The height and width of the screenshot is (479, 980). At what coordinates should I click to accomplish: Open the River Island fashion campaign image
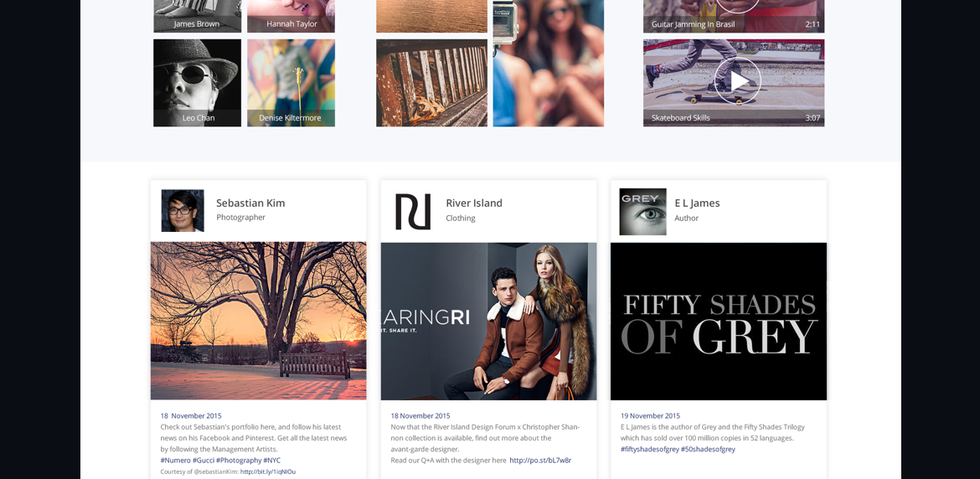[x=488, y=321]
